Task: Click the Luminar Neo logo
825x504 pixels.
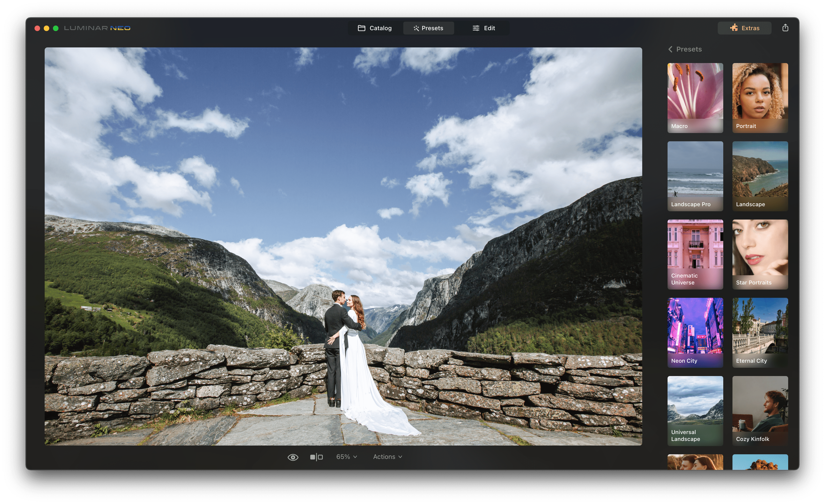Action: [x=97, y=28]
